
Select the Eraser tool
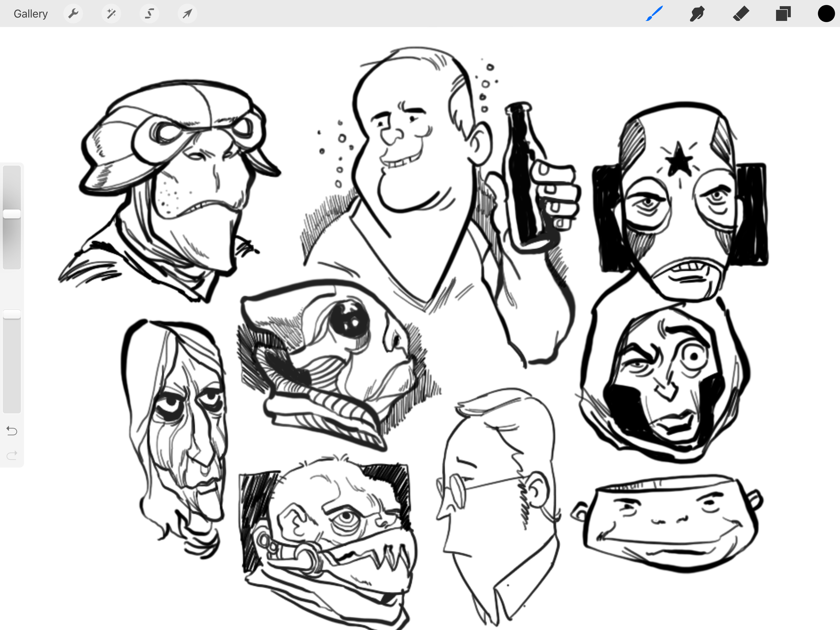(740, 14)
